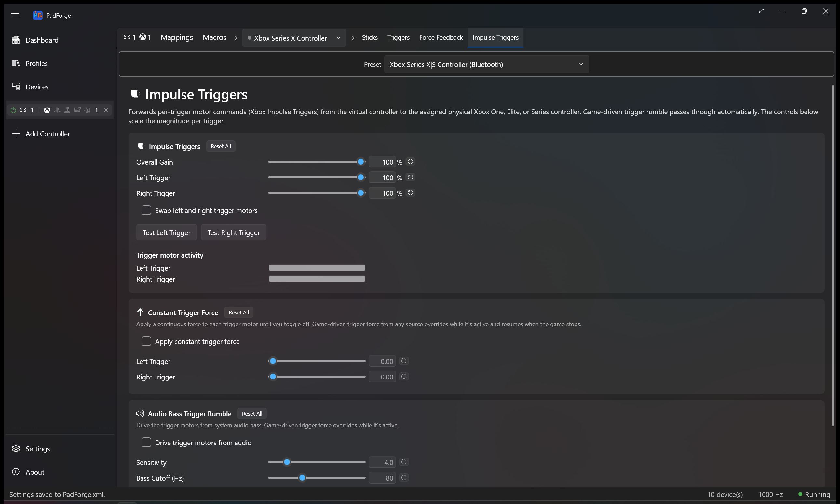The height and width of the screenshot is (504, 840).
Task: Select the Impulse Triggers tab
Action: (x=495, y=37)
